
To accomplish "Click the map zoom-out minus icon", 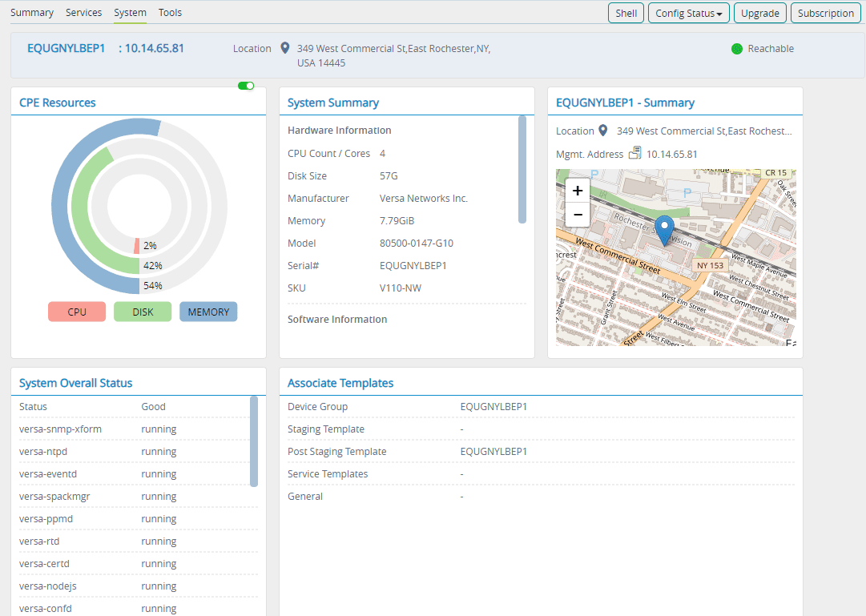I will pyautogui.click(x=577, y=215).
